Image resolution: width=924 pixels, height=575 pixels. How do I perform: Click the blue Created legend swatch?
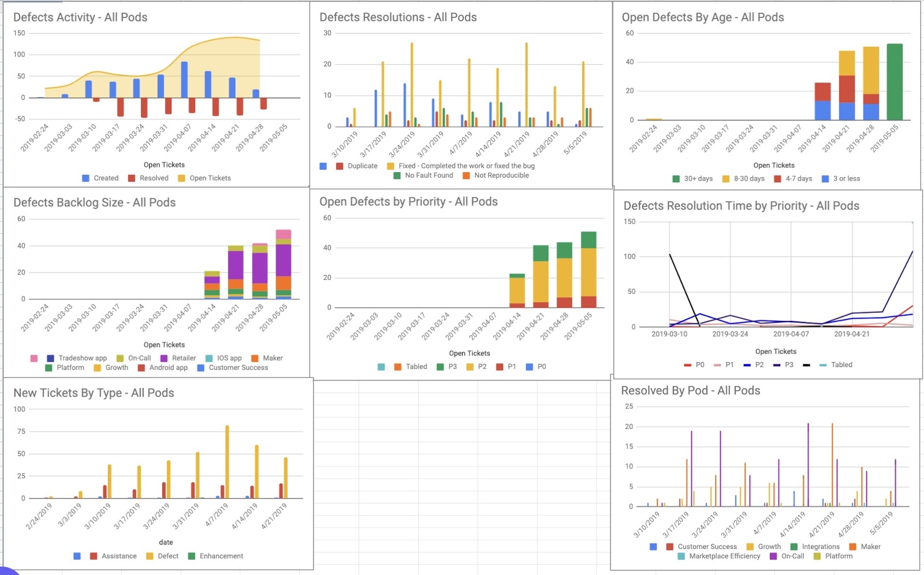tap(85, 178)
